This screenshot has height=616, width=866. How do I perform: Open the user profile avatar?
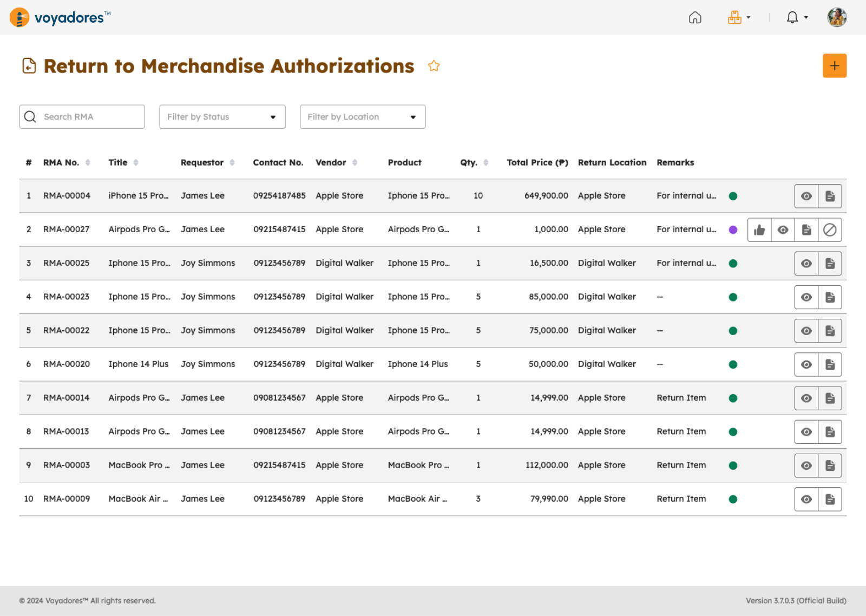click(x=837, y=17)
